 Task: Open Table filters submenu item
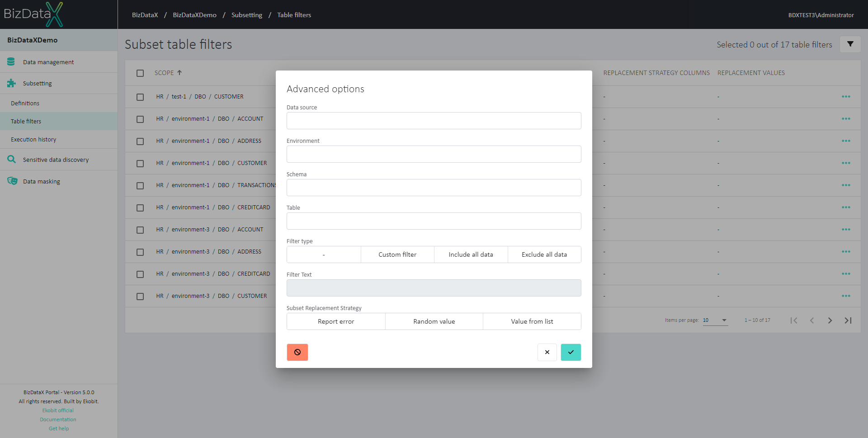(59, 121)
